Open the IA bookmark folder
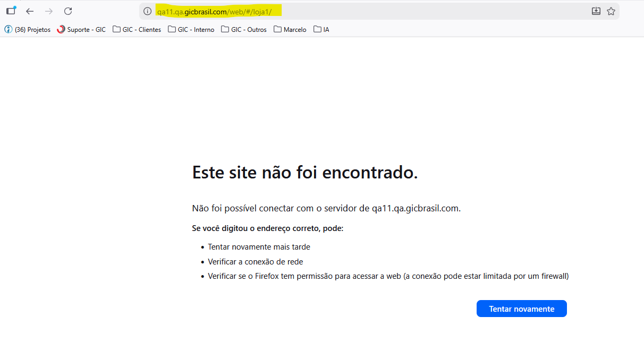The height and width of the screenshot is (359, 644). (321, 30)
